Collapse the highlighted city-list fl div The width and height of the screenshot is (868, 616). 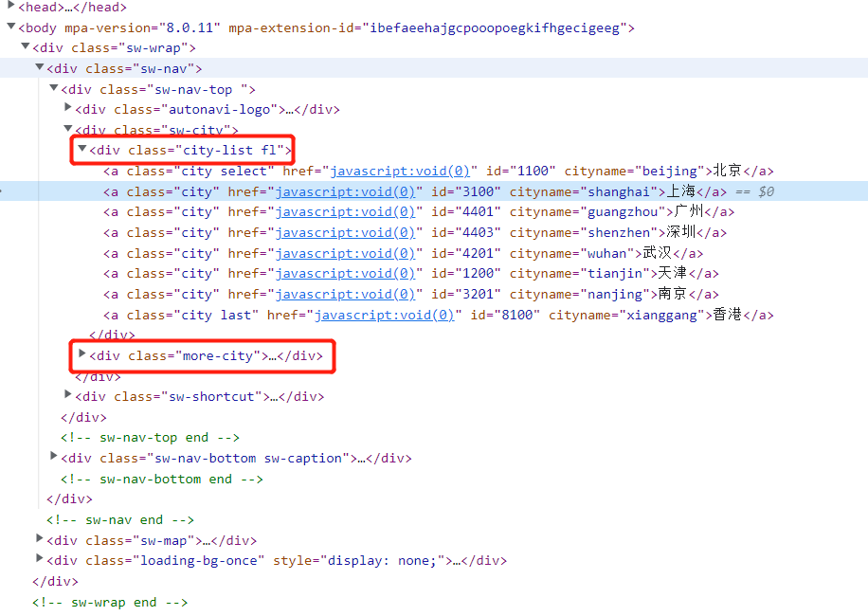click(x=81, y=150)
